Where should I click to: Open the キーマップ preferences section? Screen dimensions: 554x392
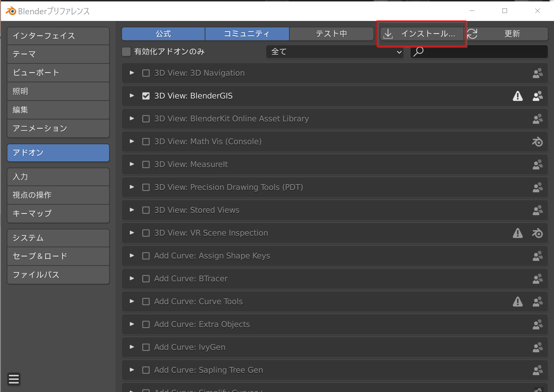point(58,214)
